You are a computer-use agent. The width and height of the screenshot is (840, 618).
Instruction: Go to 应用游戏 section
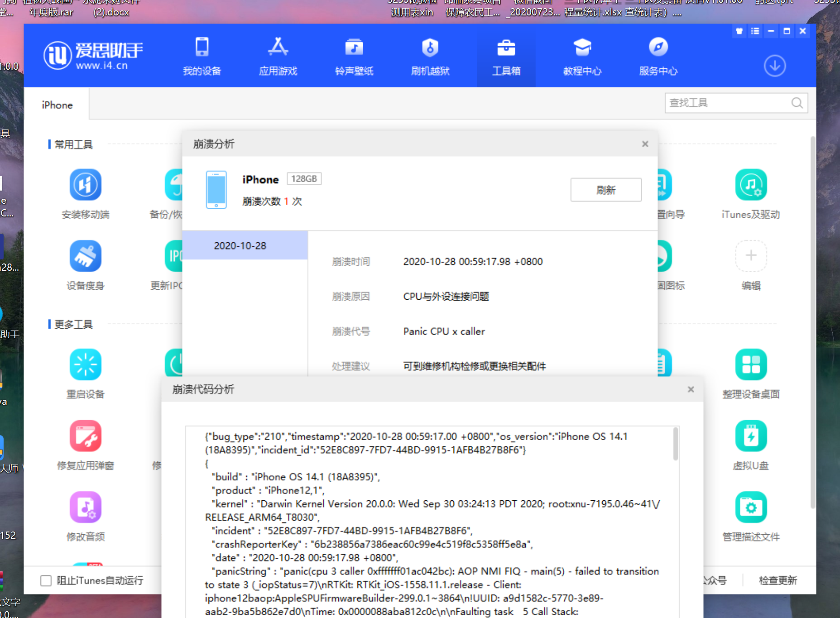[278, 57]
